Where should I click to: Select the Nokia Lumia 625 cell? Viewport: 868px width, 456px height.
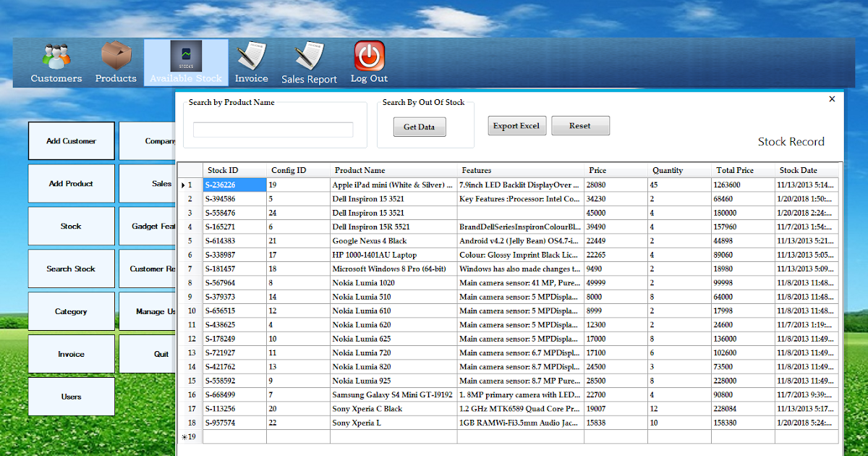pos(393,339)
